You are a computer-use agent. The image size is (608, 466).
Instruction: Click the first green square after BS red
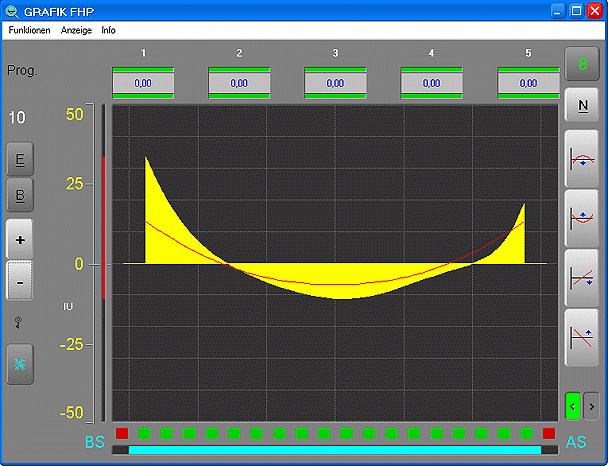point(144,433)
